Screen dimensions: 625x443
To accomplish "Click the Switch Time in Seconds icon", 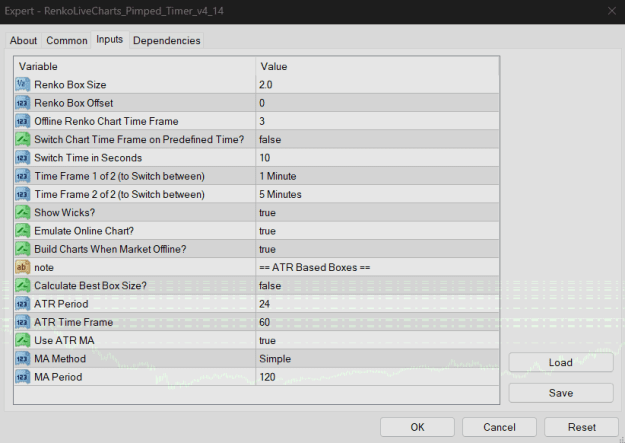I will click(x=22, y=158).
